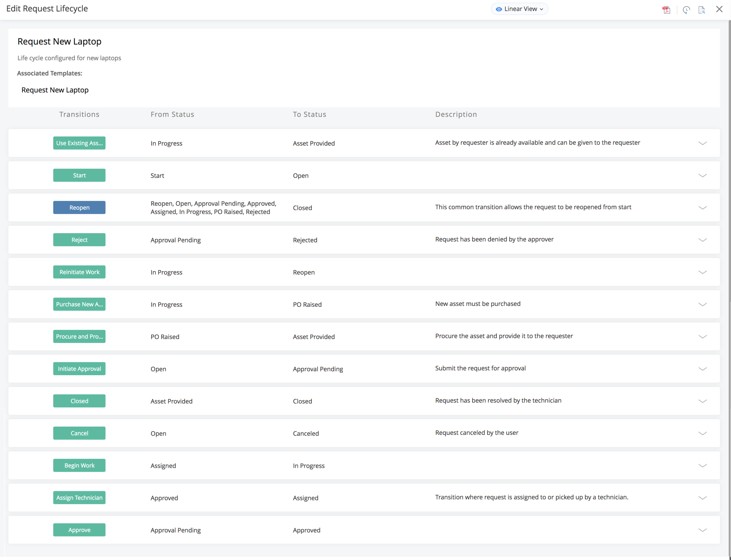
Task: Expand the Purchase New Asset row chevron
Action: click(x=702, y=304)
